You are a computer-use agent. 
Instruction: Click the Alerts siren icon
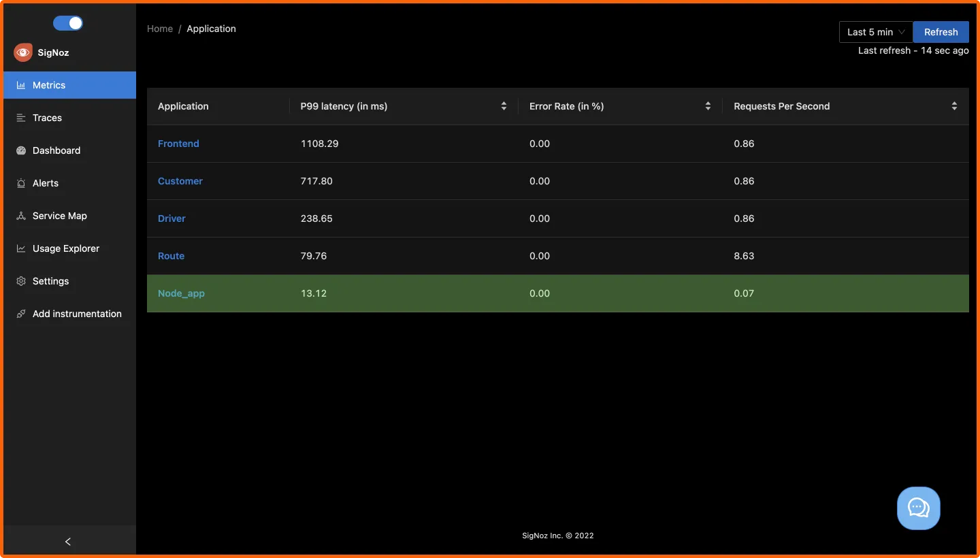[x=21, y=183]
